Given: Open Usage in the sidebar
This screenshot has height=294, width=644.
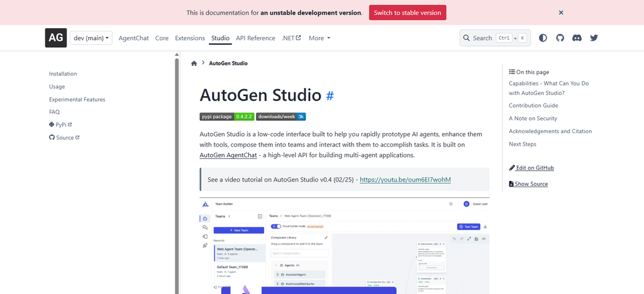Looking at the screenshot, I should point(57,87).
